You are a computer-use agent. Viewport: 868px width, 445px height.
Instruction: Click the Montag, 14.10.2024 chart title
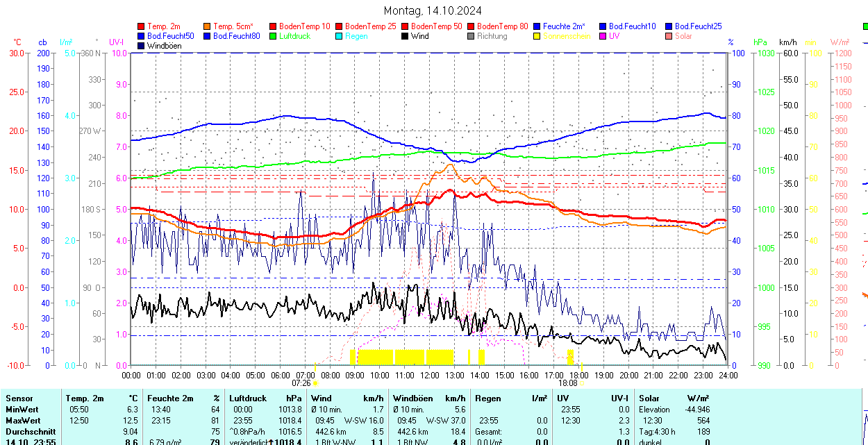click(x=433, y=10)
